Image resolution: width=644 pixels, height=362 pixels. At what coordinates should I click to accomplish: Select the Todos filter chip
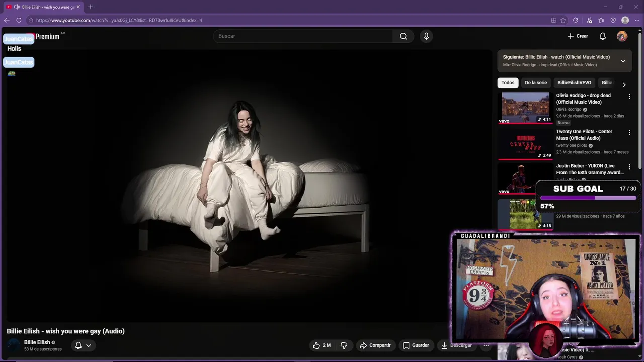(508, 83)
